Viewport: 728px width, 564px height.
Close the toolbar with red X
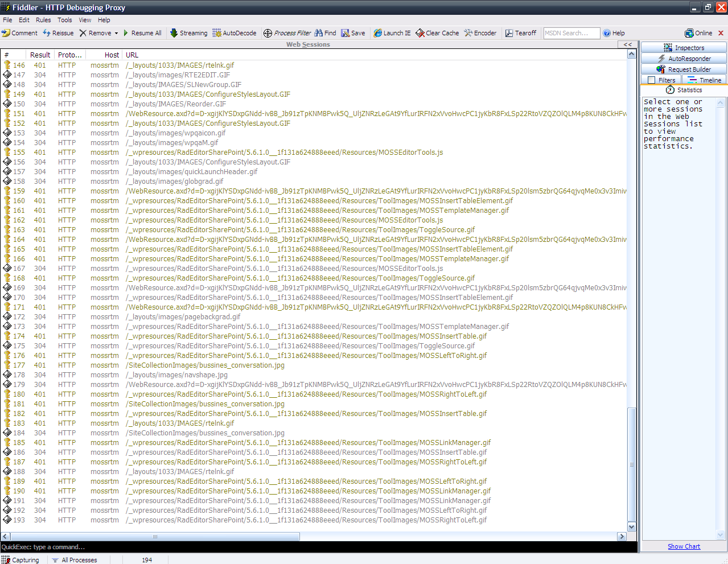click(x=721, y=33)
